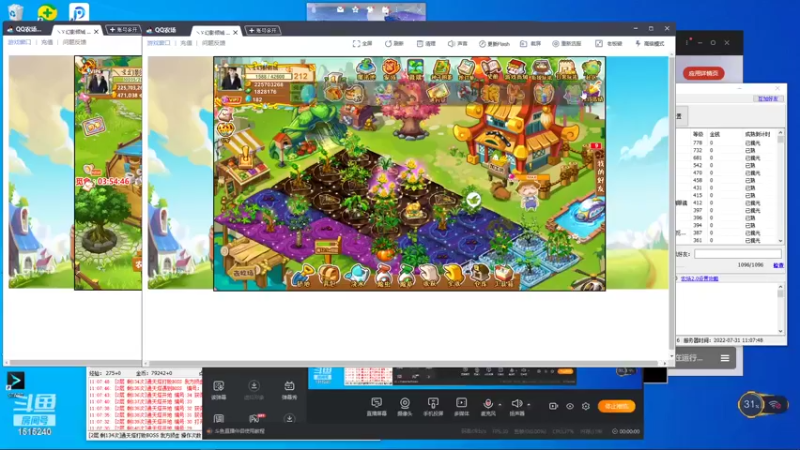
Task: Open the toolbox (工具箱) icon
Action: coord(504,276)
